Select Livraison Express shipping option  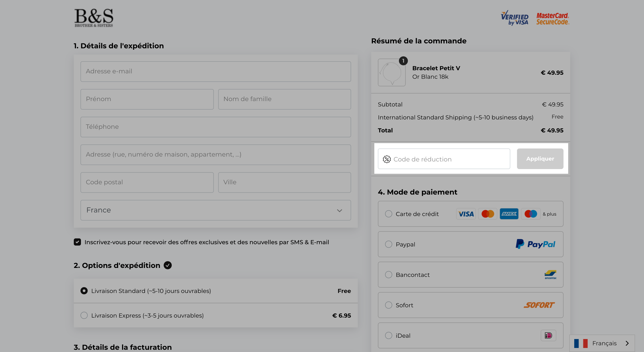click(x=84, y=315)
